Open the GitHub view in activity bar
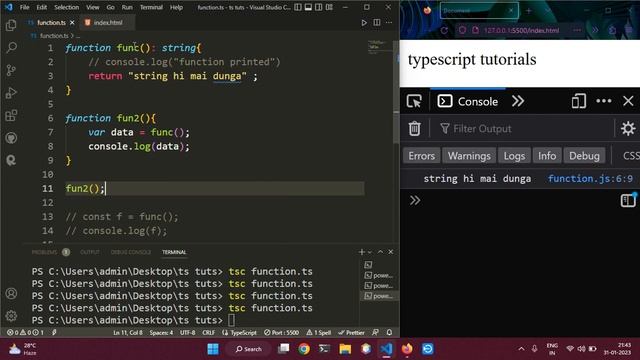 (11, 138)
